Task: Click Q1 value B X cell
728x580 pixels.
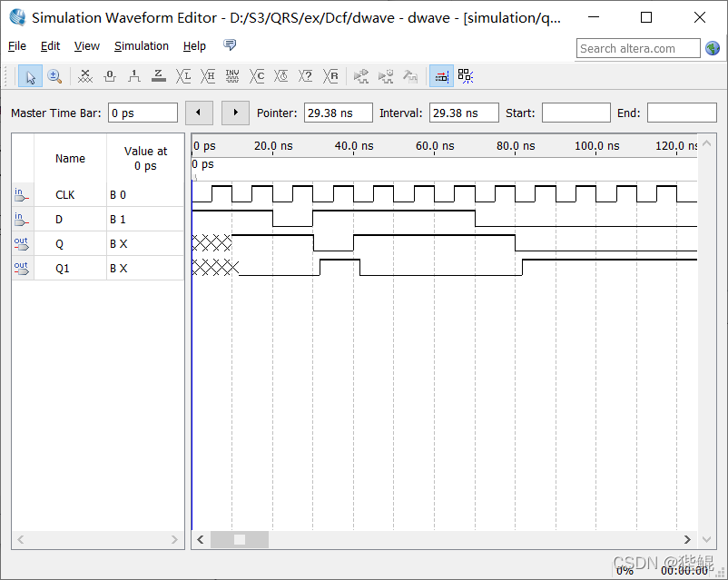Action: click(x=145, y=268)
